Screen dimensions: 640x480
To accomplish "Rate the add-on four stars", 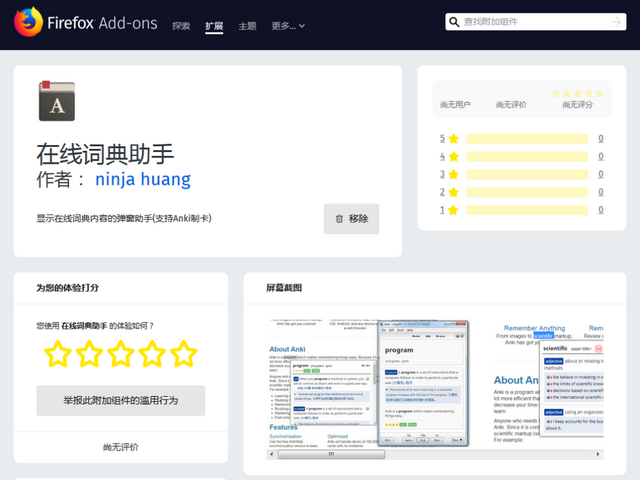I will pyautogui.click(x=152, y=353).
